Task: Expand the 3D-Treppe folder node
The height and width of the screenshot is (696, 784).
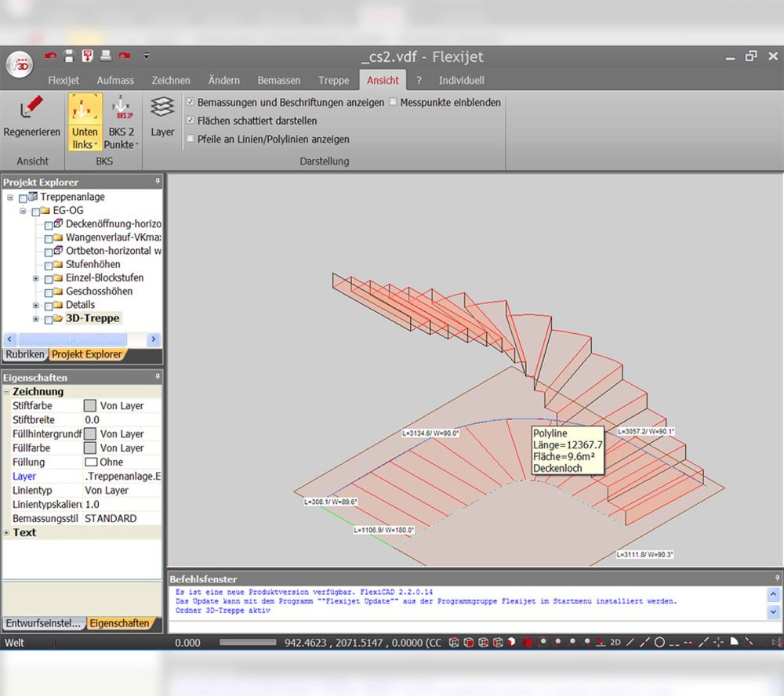Action: coord(35,318)
